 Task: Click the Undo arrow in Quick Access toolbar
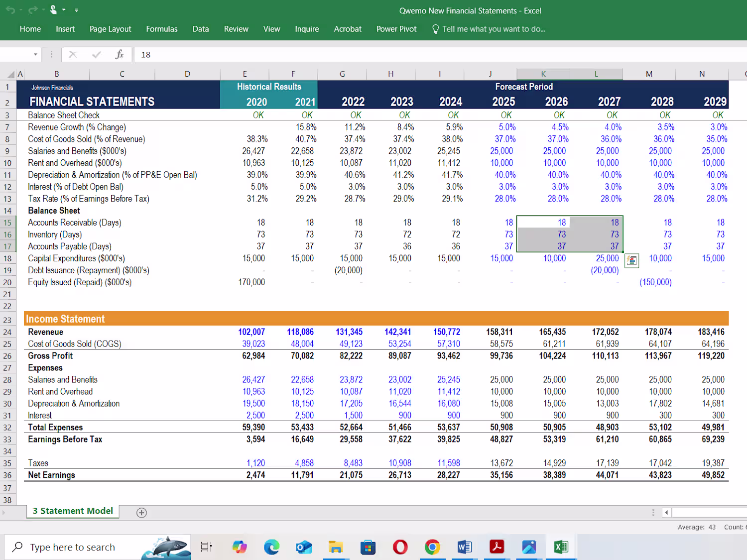click(10, 10)
